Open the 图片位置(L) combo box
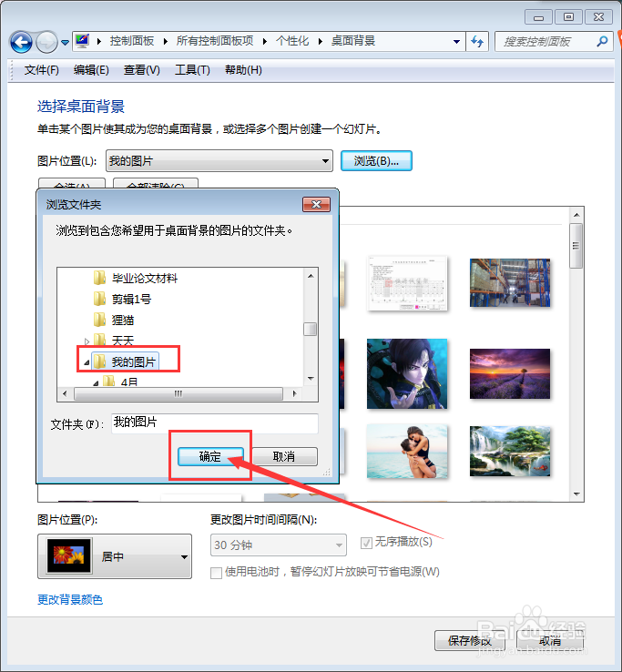This screenshot has height=672, width=622. pyautogui.click(x=219, y=161)
